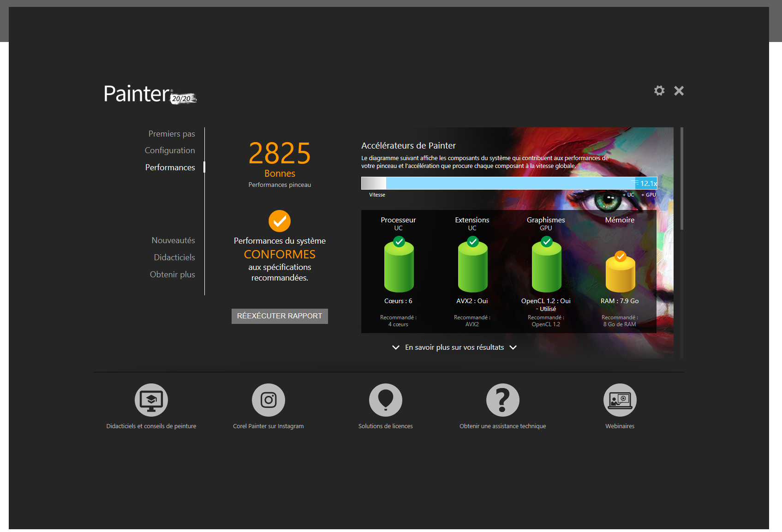Open the Nouveautés section

173,240
